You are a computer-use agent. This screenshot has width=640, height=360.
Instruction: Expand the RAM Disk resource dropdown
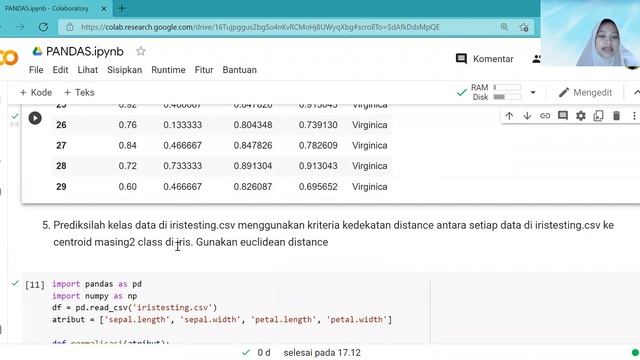533,93
